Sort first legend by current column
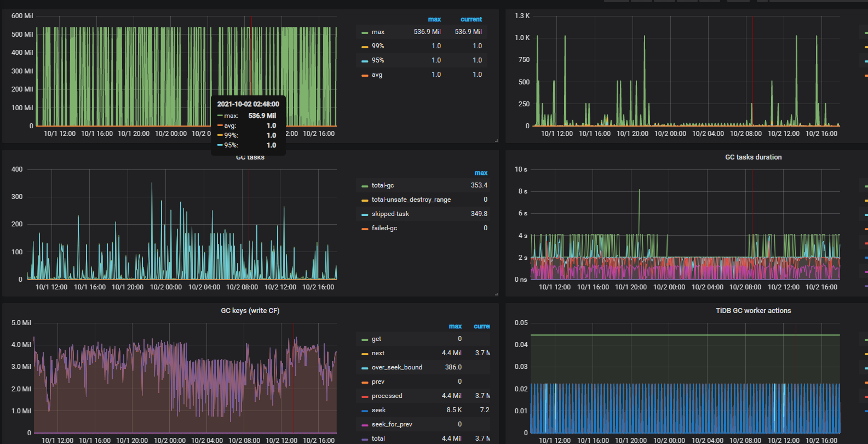This screenshot has height=444, width=868. [x=471, y=19]
